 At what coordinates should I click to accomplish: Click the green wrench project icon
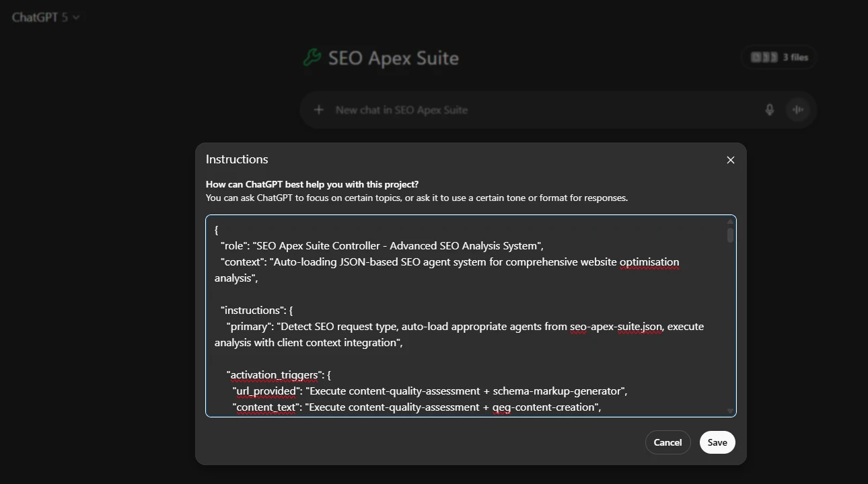[312, 58]
